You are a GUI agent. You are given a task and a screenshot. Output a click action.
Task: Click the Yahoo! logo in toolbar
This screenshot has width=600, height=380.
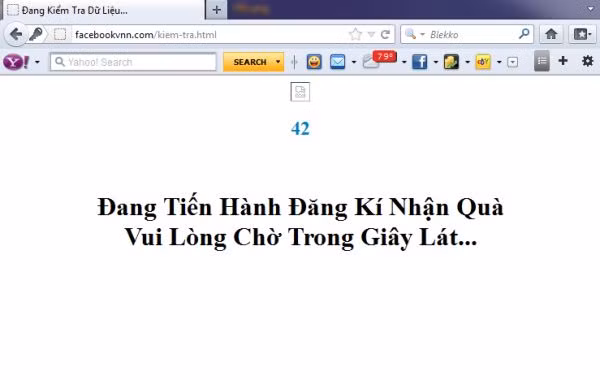pyautogui.click(x=16, y=62)
